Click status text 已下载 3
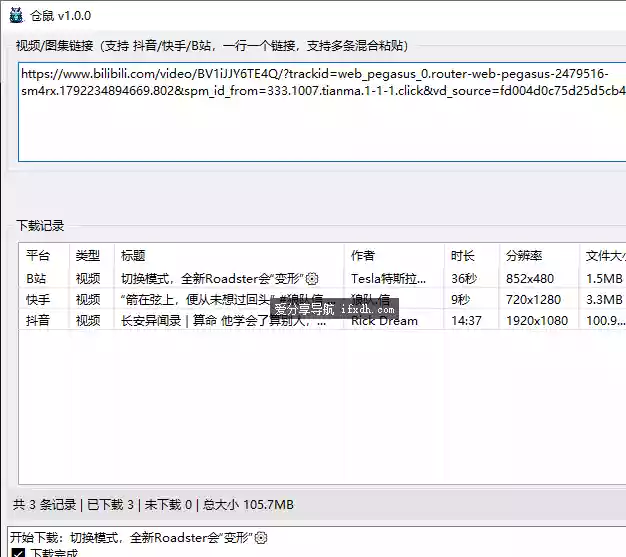The height and width of the screenshot is (557, 626). 110,505
